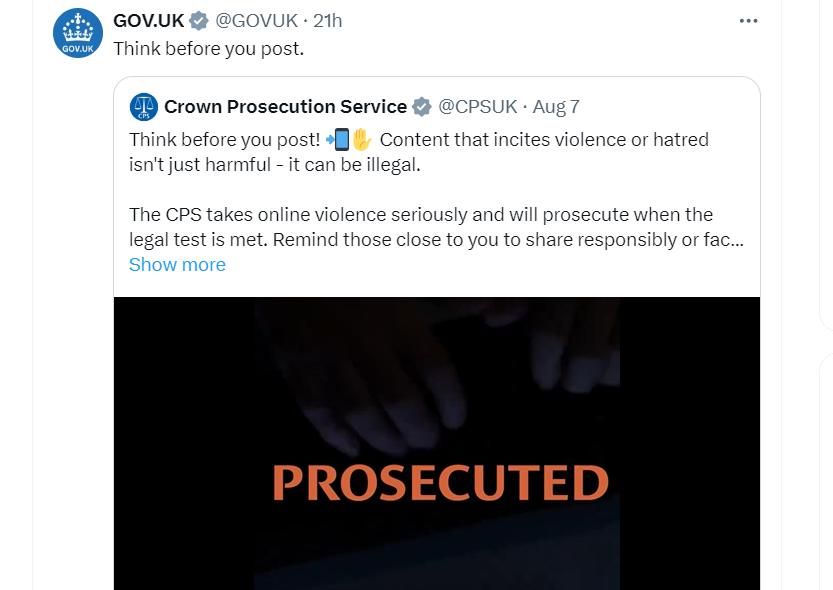The width and height of the screenshot is (833, 590).
Task: Visit the @GOVUK handle profile
Action: pos(257,21)
